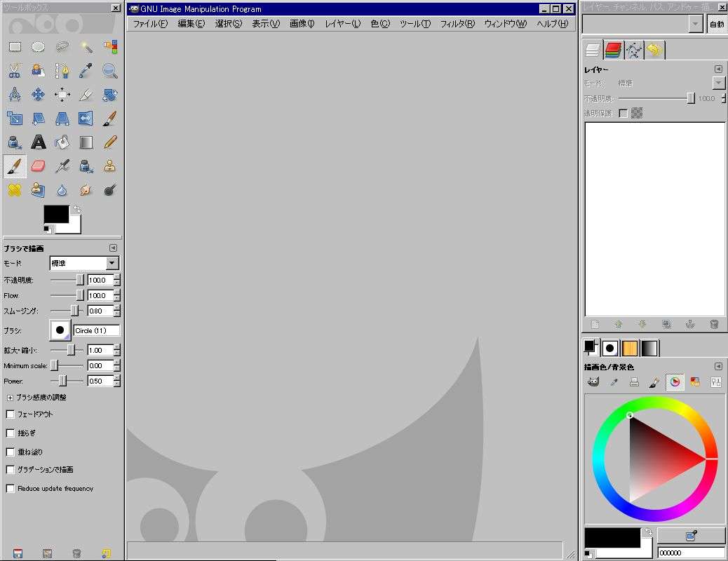Screen dimensions: 728x561
Task: Select the Blur/Sharpen droplet tool
Action: 62,190
